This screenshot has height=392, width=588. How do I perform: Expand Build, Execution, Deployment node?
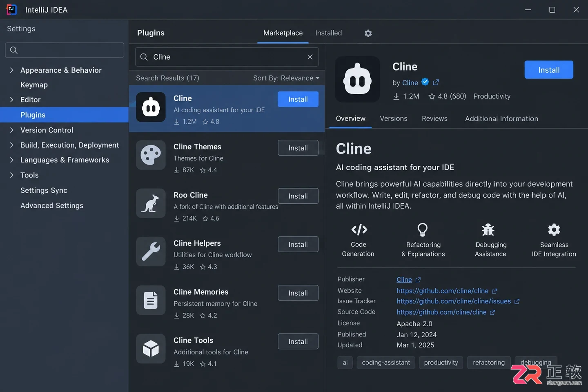pos(11,145)
